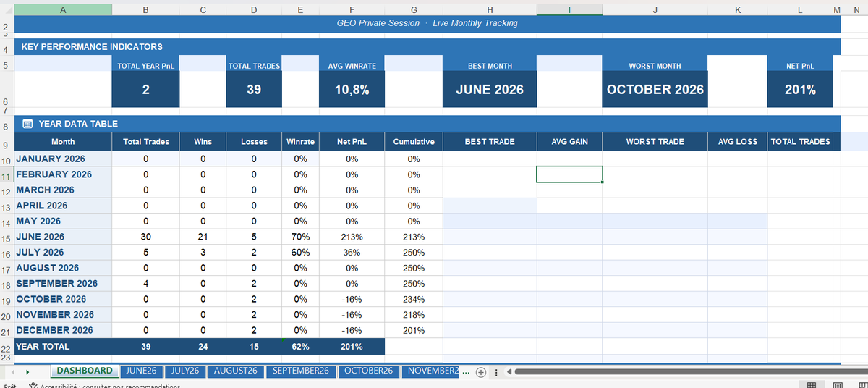Click November cumulative cell 218%

tap(414, 315)
